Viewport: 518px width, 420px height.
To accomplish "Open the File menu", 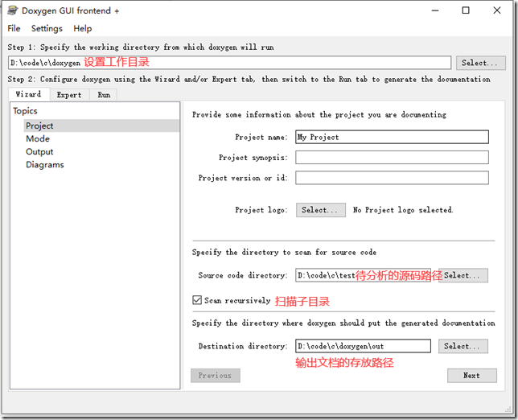I will point(14,28).
